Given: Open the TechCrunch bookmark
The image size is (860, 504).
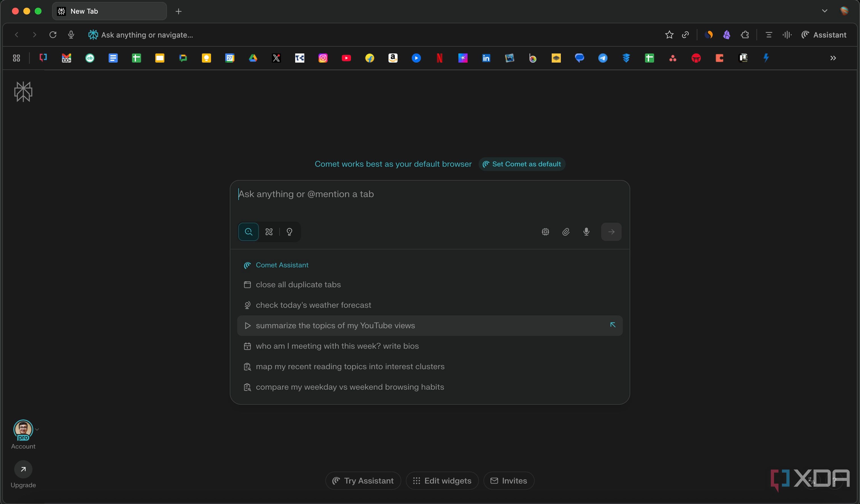Looking at the screenshot, I should pos(300,58).
